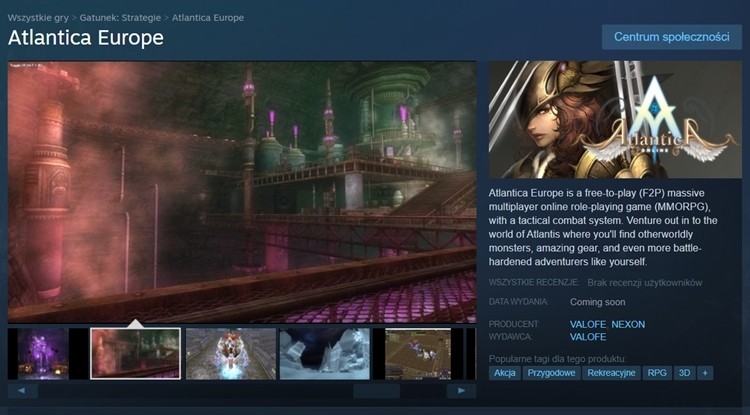The height and width of the screenshot is (415, 750).
Task: Select the winged character thumbnail
Action: coord(231,354)
